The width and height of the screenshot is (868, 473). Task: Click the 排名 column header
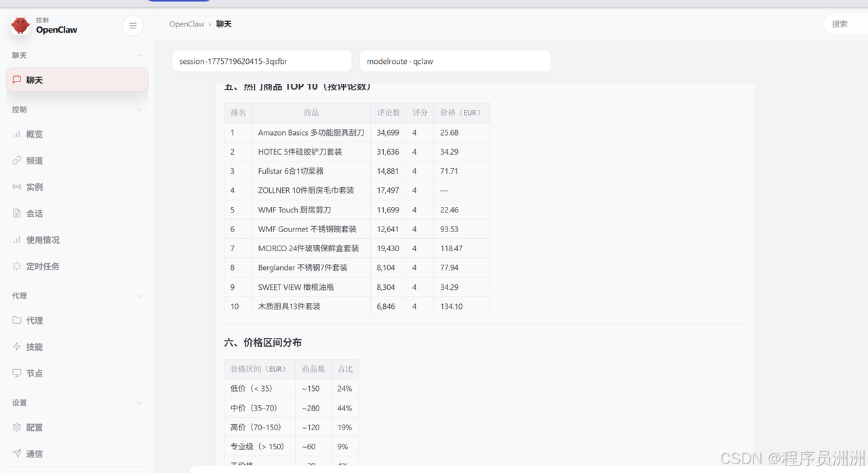click(x=238, y=113)
